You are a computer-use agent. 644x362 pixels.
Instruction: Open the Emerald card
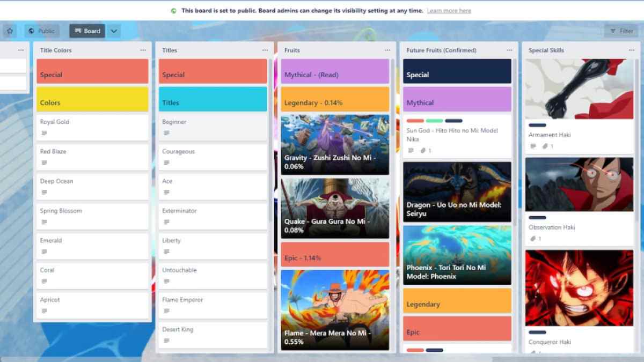point(92,246)
